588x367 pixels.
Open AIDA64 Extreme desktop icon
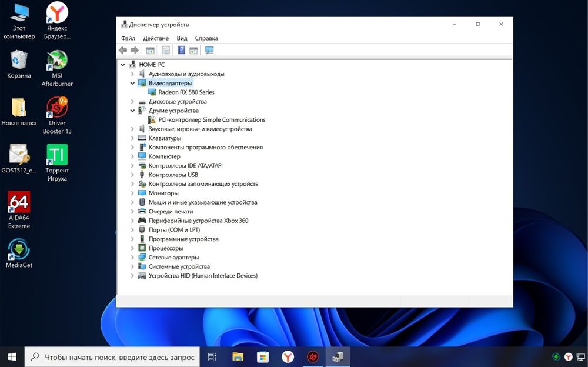pos(19,210)
